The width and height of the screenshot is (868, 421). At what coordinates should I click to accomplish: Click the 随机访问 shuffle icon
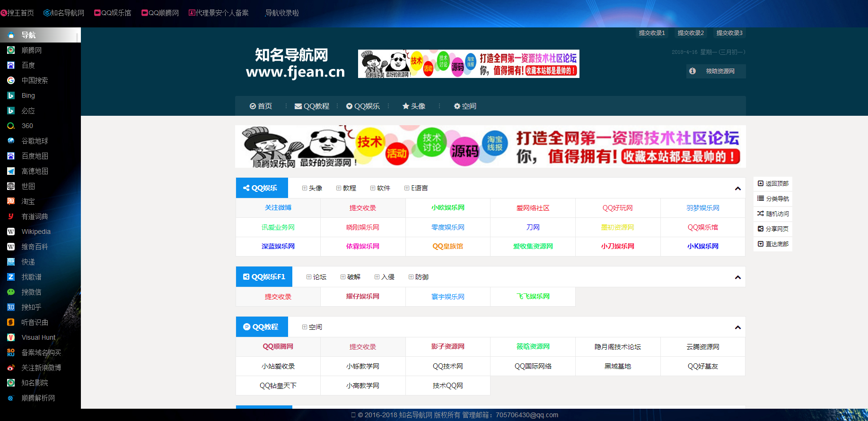click(761, 214)
